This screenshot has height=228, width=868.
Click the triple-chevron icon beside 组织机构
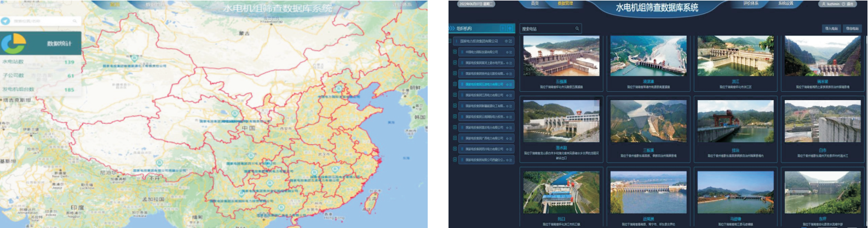[452, 28]
